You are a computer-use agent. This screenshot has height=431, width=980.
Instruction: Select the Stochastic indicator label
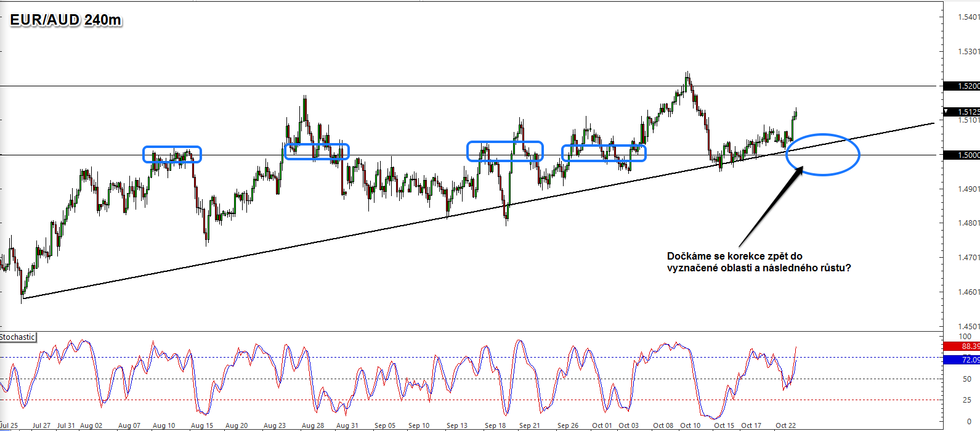pyautogui.click(x=17, y=337)
